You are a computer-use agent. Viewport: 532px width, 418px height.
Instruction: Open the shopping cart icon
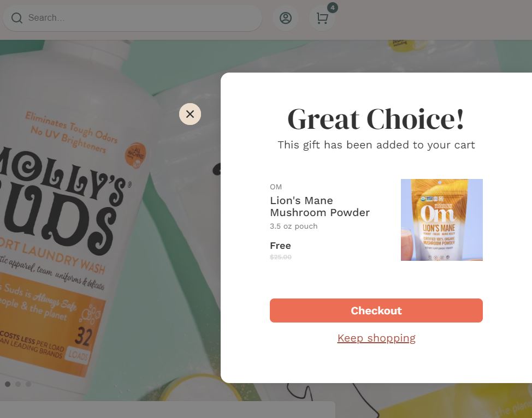point(322,18)
